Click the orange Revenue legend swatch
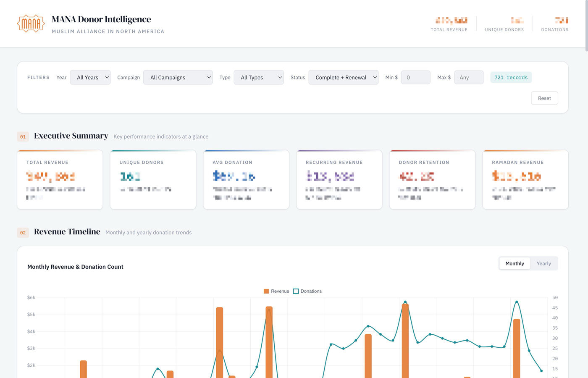 click(266, 291)
